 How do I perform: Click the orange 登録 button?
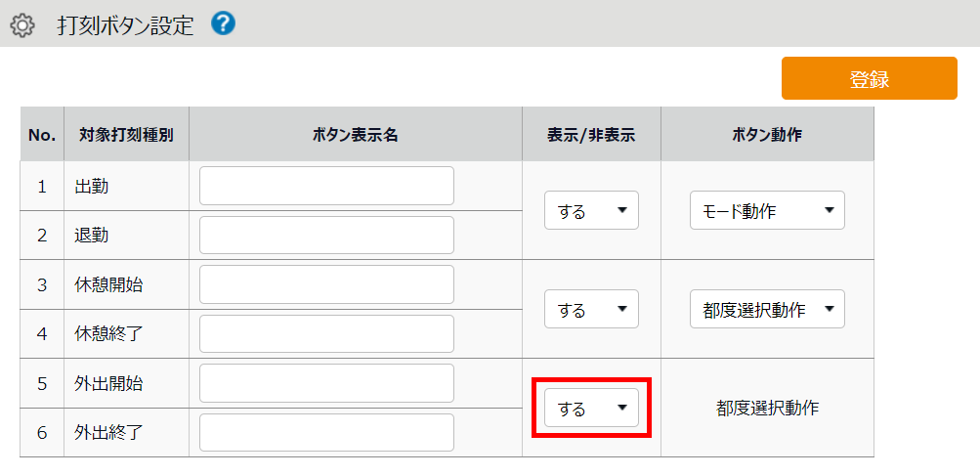869,79
